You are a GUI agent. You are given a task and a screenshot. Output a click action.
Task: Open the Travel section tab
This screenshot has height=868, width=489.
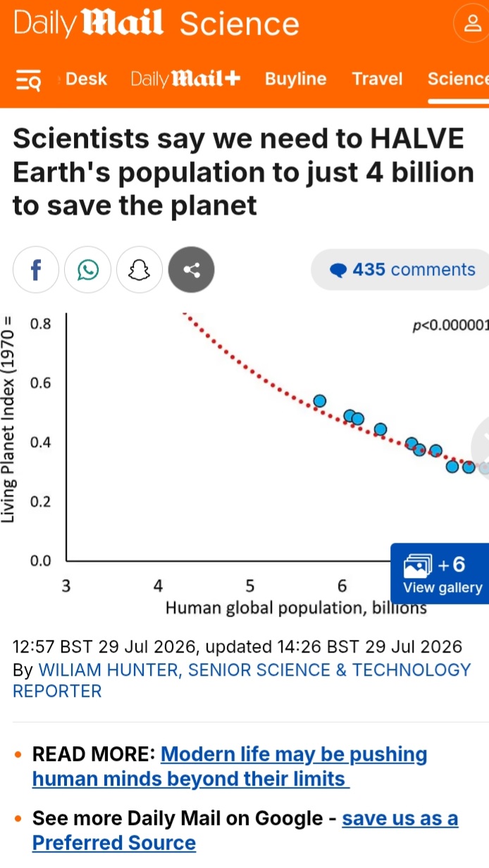(377, 79)
